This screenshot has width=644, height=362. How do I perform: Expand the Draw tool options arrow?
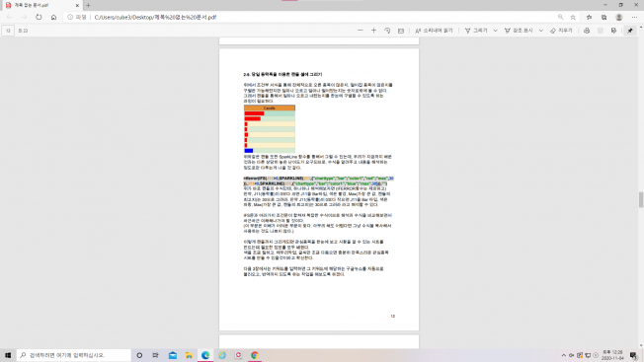pyautogui.click(x=495, y=31)
